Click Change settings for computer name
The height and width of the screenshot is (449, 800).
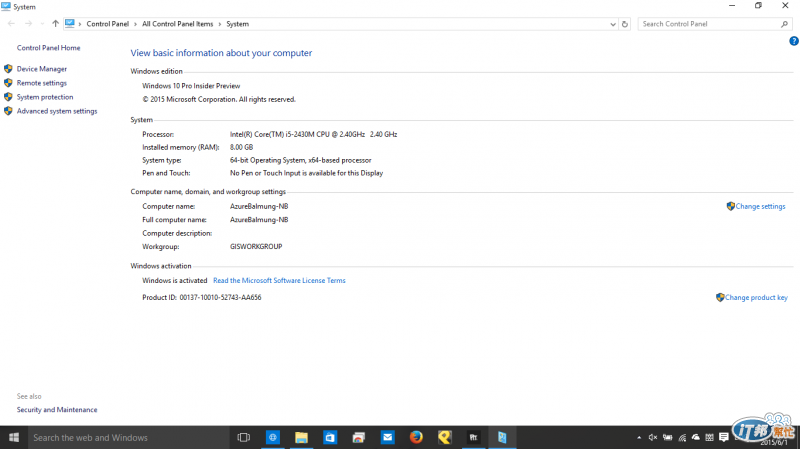pyautogui.click(x=760, y=206)
